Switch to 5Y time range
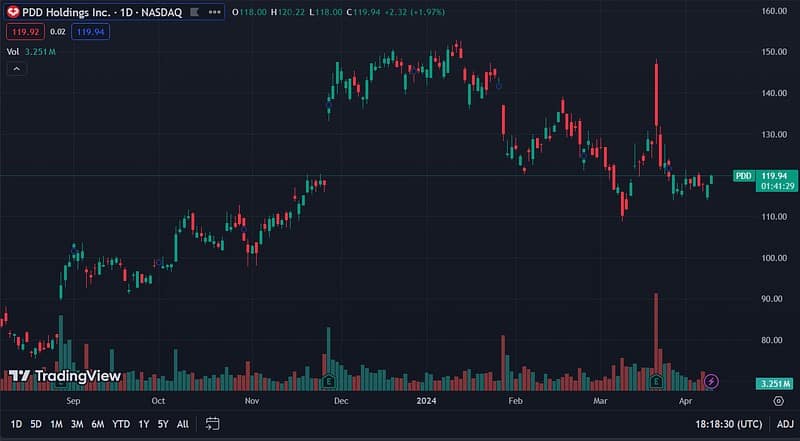The height and width of the screenshot is (441, 800). click(163, 424)
